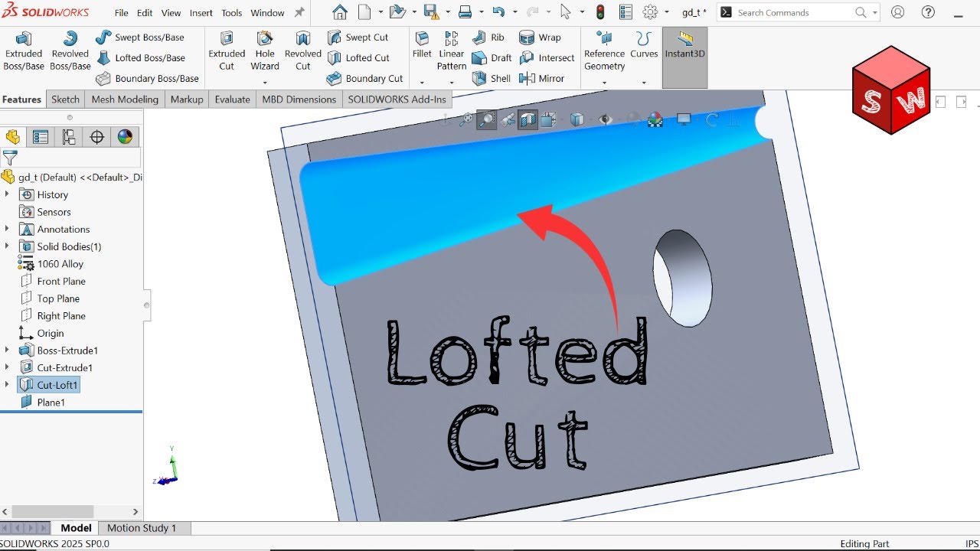Open Linear Pattern dropdown arrow
The width and height of the screenshot is (980, 551).
tap(452, 83)
